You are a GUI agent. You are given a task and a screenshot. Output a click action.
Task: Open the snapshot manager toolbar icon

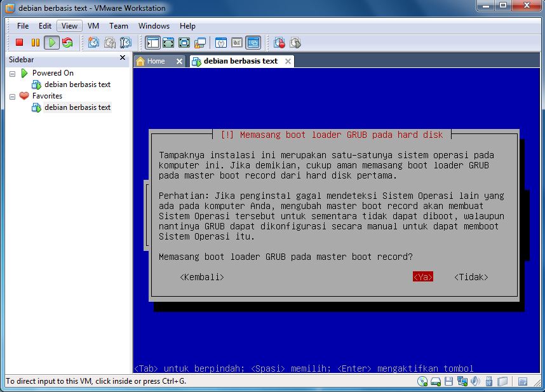coord(126,43)
